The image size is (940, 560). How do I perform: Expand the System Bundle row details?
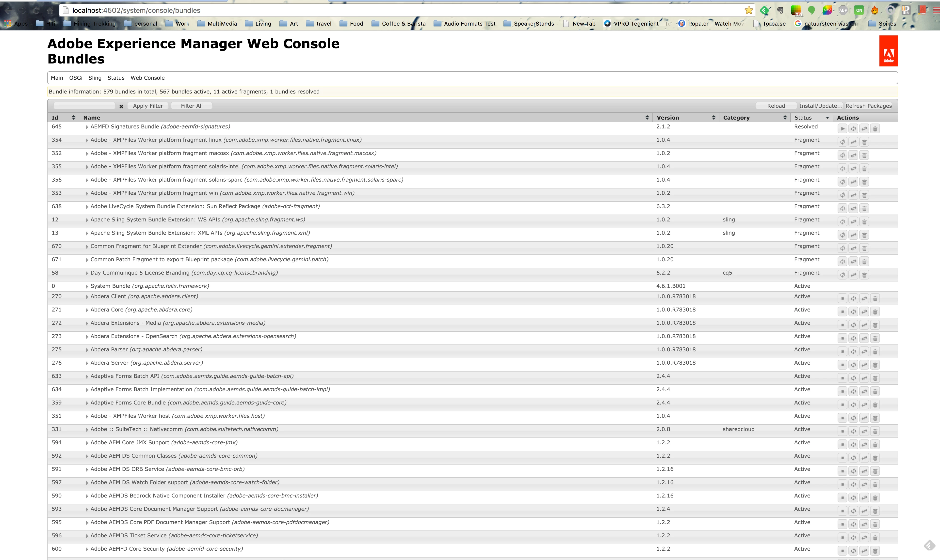pos(87,286)
